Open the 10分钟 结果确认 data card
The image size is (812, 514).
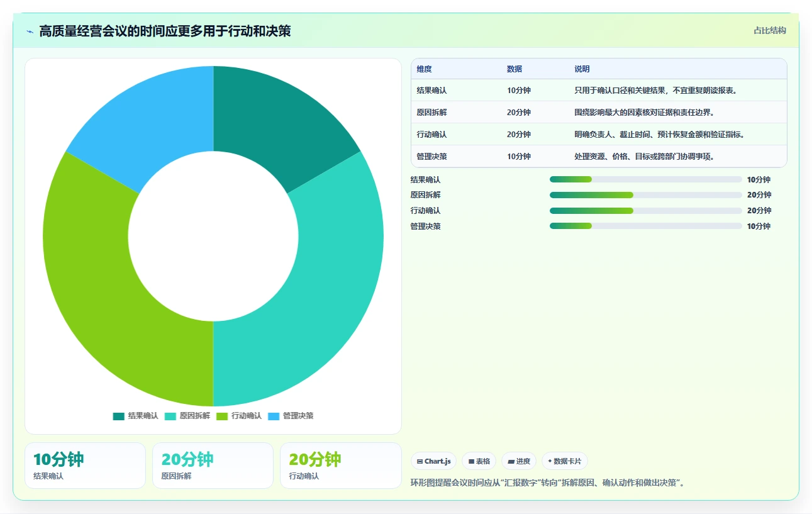(x=85, y=466)
